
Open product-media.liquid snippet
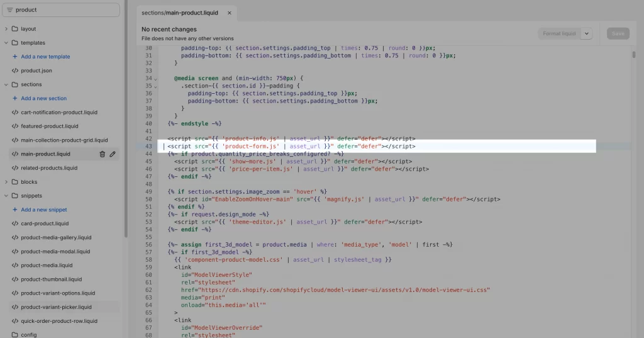pyautogui.click(x=47, y=265)
